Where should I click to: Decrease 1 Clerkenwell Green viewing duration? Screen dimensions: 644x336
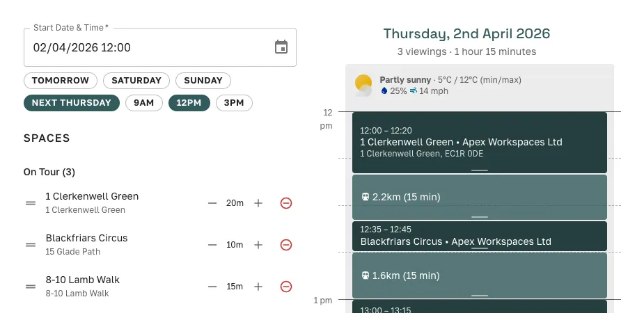point(212,203)
